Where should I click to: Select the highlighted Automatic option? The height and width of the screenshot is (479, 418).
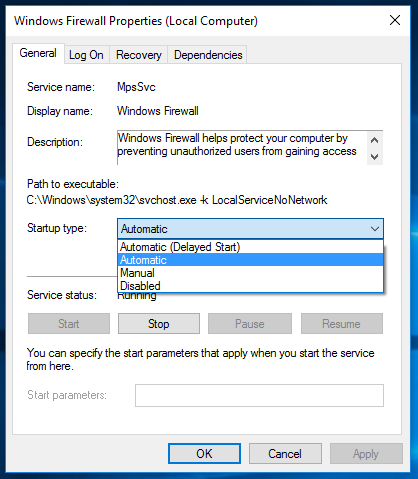point(251,260)
